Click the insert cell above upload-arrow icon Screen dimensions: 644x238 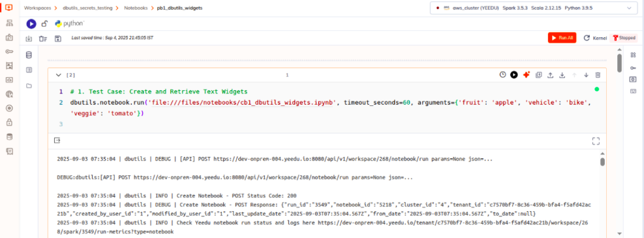tap(551, 75)
